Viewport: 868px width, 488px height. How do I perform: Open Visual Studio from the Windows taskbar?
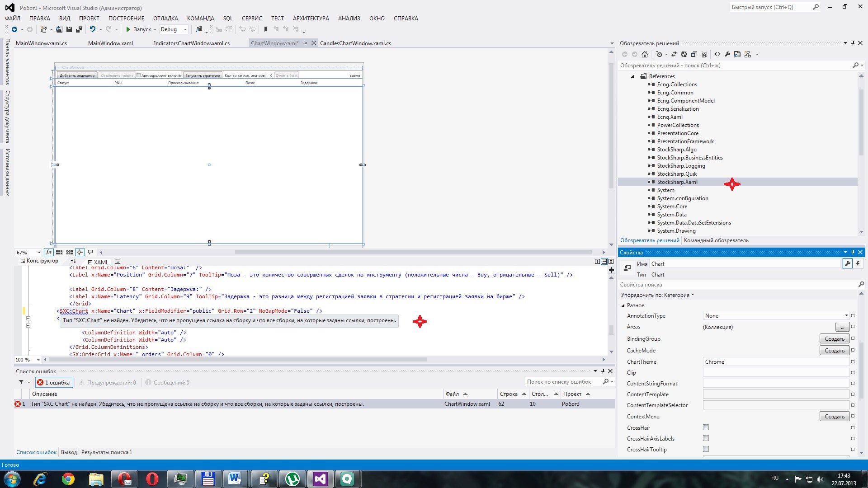(320, 479)
